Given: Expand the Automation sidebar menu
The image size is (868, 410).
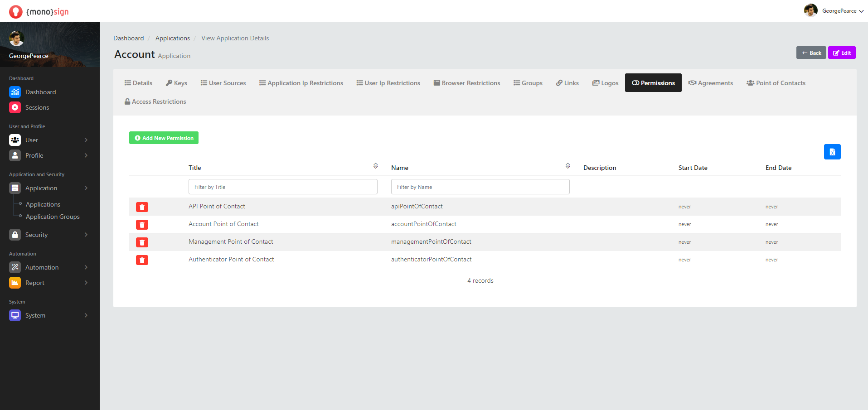Looking at the screenshot, I should (48, 267).
